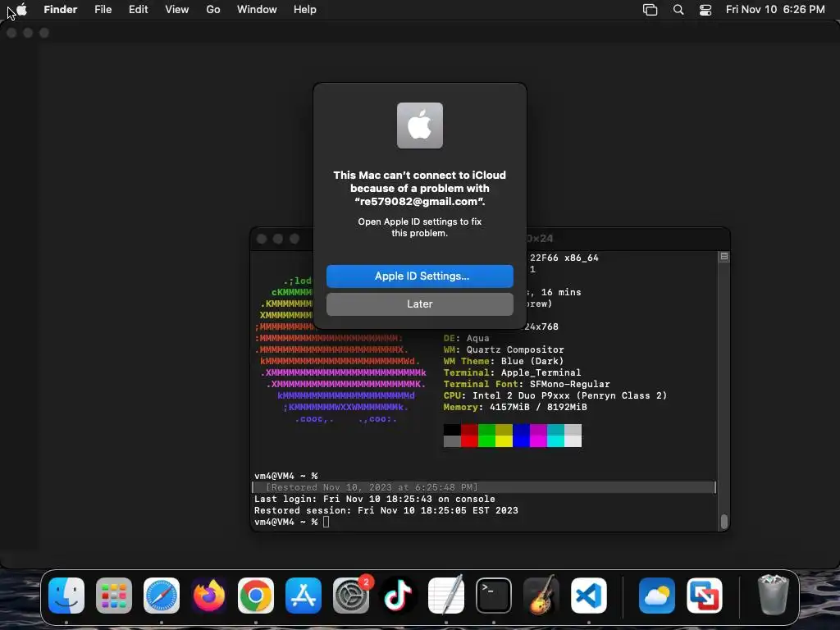Open the Help menu
Image resolution: width=840 pixels, height=630 pixels.
(305, 10)
